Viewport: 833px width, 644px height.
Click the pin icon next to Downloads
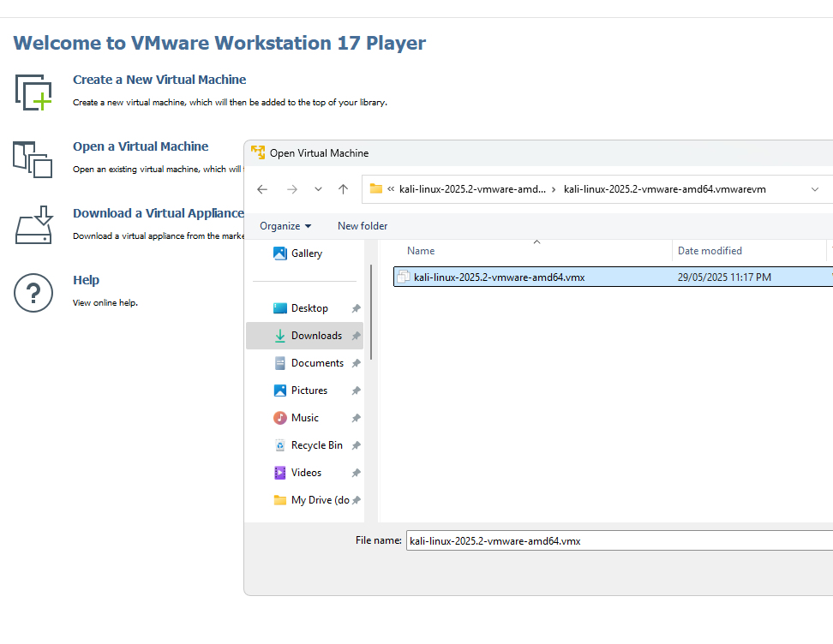click(x=356, y=336)
